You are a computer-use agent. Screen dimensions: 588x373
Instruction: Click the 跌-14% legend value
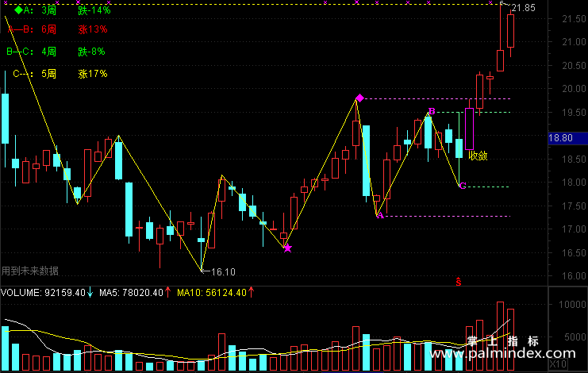tap(94, 10)
